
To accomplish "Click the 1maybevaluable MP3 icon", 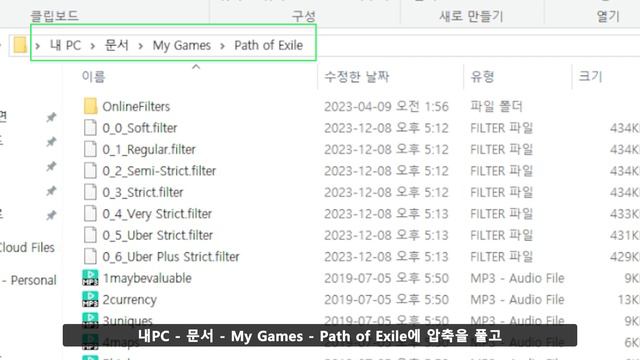I will [x=90, y=278].
